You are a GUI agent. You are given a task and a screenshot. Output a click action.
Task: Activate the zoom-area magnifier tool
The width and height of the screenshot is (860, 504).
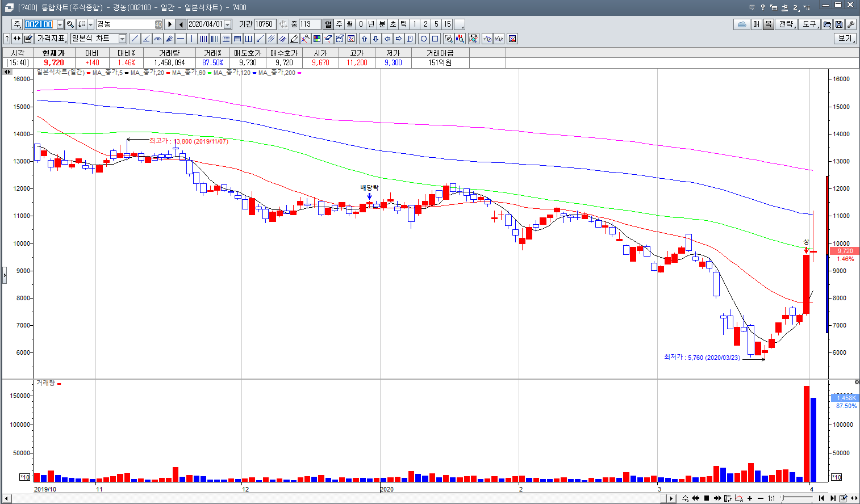tap(449, 39)
